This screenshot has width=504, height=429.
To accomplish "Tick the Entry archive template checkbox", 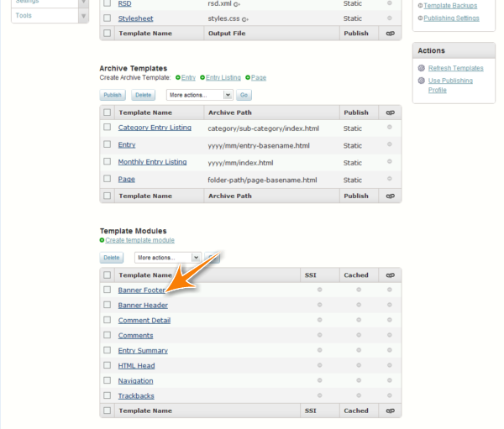I will click(x=107, y=144).
